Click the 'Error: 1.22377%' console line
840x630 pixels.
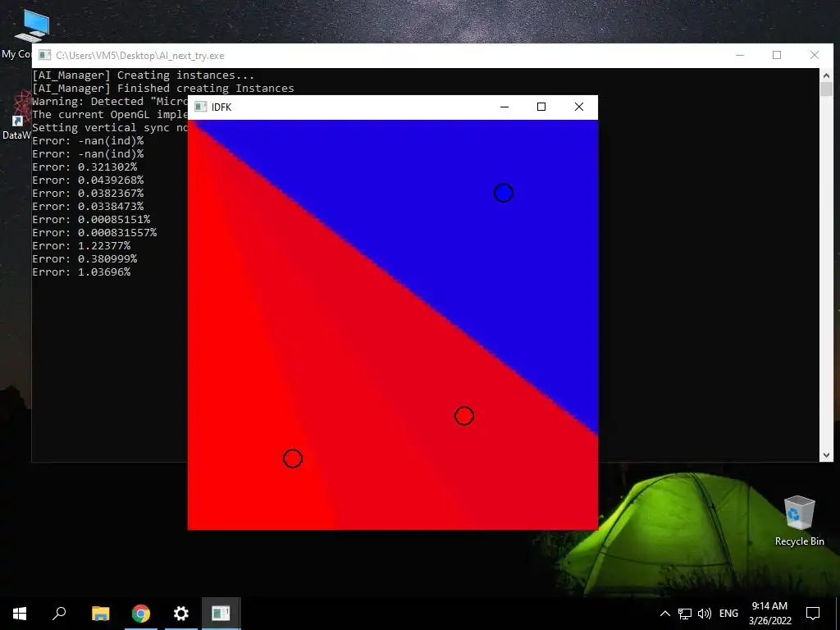click(x=81, y=246)
